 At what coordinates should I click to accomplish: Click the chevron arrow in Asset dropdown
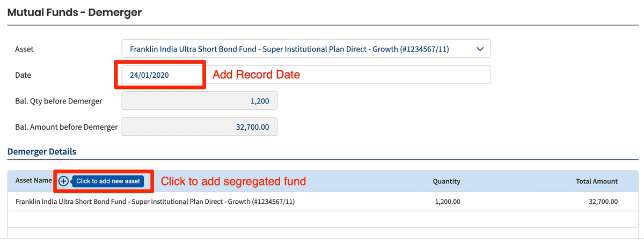[x=480, y=49]
